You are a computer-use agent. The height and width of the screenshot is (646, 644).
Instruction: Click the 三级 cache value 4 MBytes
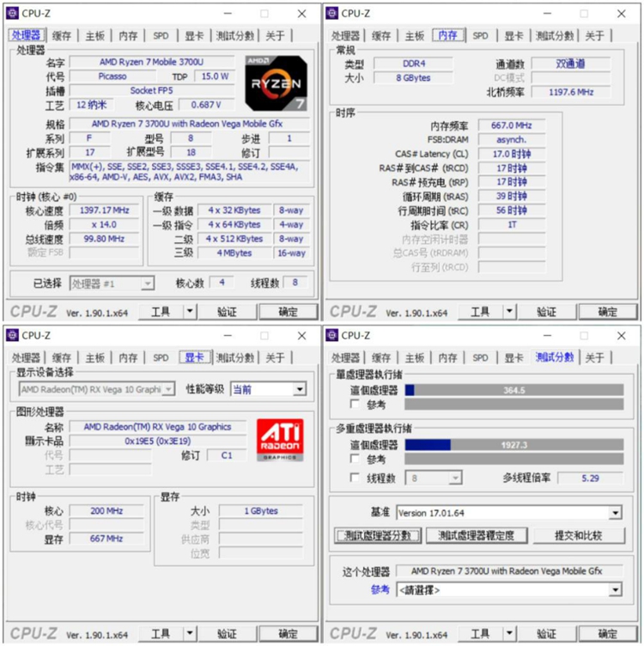(x=234, y=253)
